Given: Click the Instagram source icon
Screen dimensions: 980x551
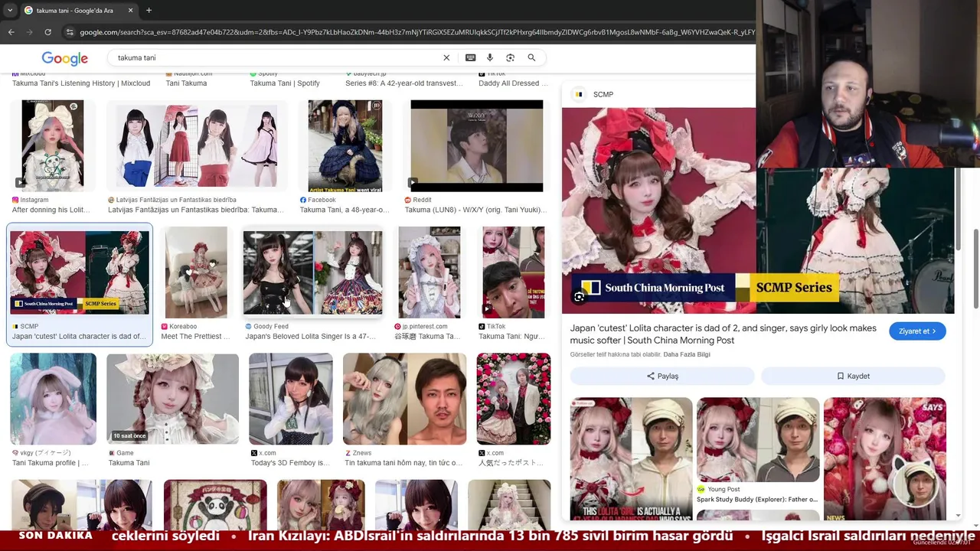Looking at the screenshot, I should coord(15,200).
